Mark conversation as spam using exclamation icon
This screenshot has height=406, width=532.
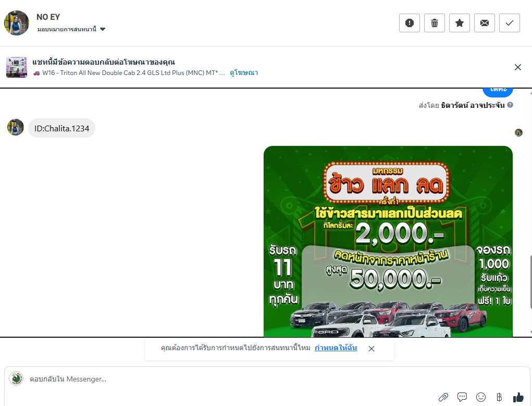pyautogui.click(x=409, y=23)
